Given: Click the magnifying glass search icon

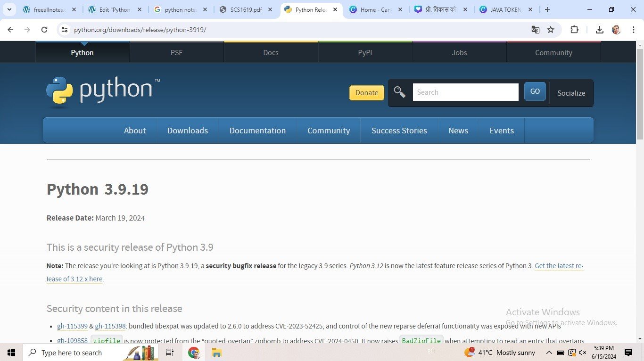Looking at the screenshot, I should pyautogui.click(x=399, y=92).
